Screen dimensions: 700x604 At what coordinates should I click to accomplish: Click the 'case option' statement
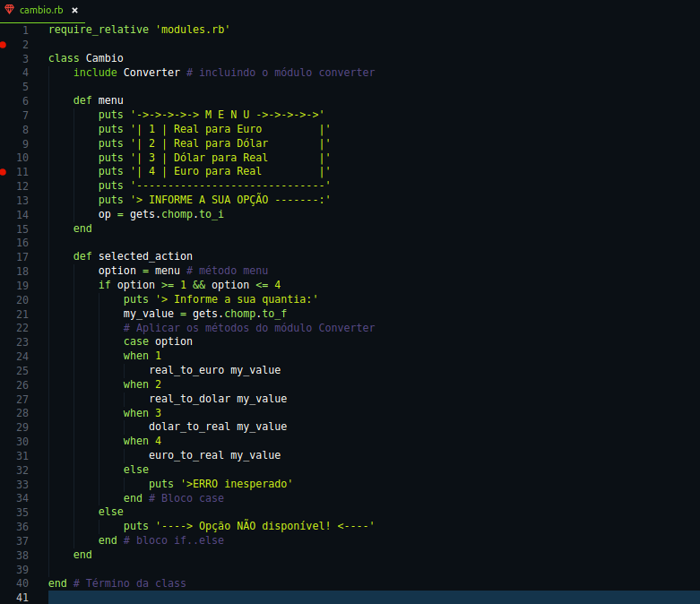coord(158,341)
